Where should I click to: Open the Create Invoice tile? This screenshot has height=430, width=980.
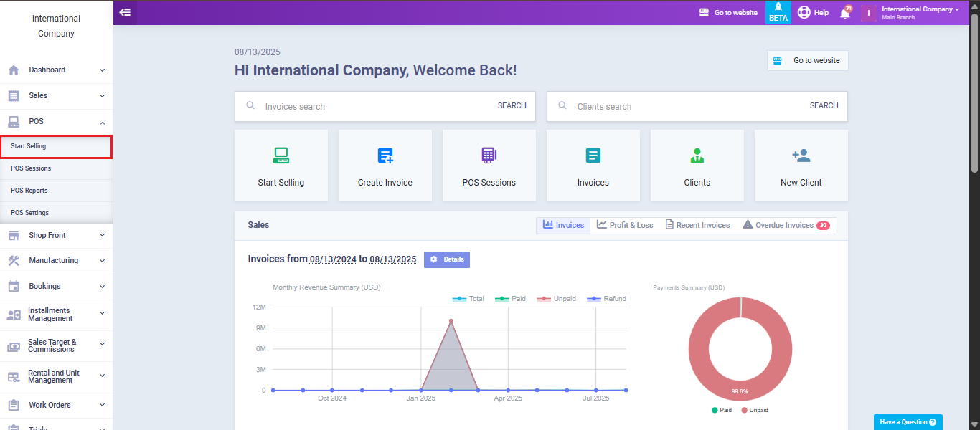point(385,166)
